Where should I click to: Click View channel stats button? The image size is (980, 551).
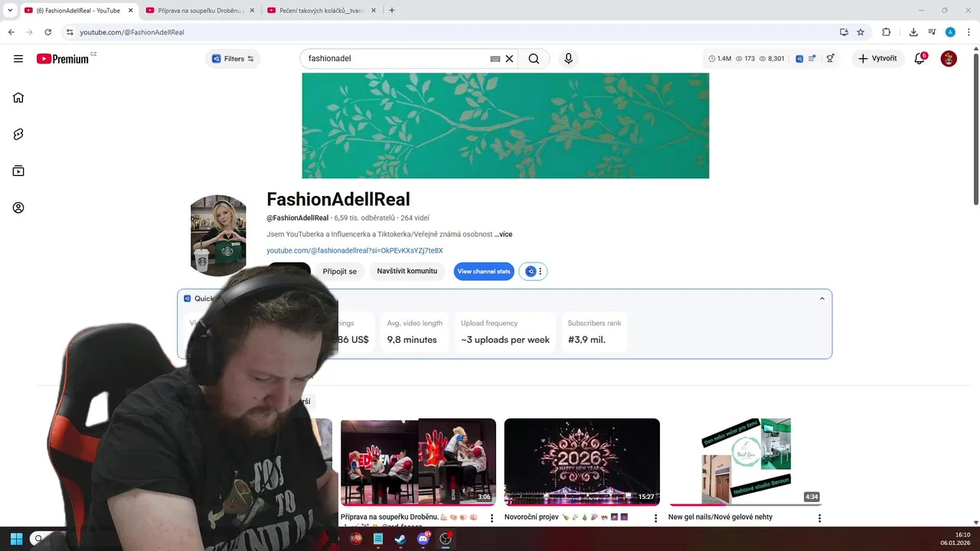(x=484, y=272)
